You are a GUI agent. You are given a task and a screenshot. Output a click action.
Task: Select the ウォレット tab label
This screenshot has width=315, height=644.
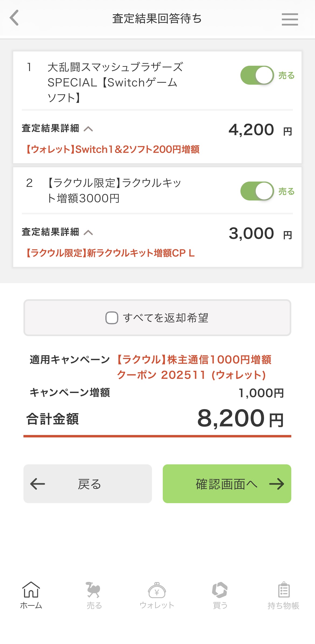(157, 605)
